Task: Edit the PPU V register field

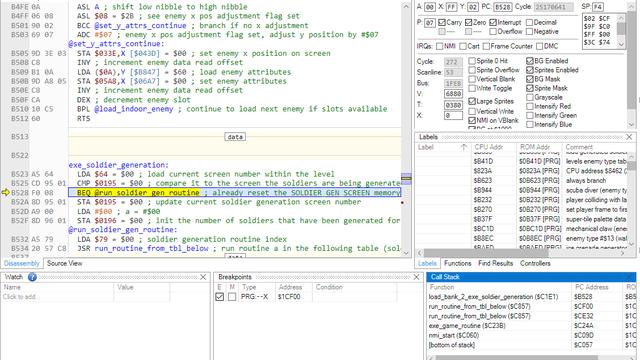Action: (x=453, y=94)
